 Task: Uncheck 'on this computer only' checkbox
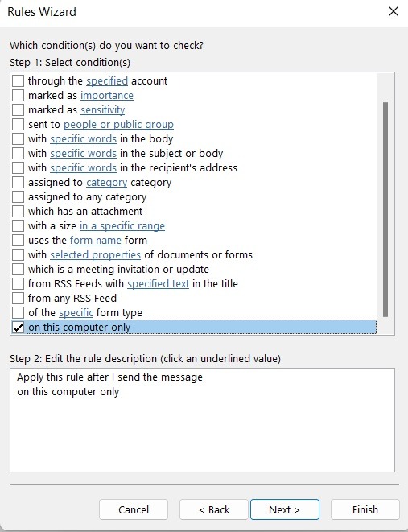[18, 327]
